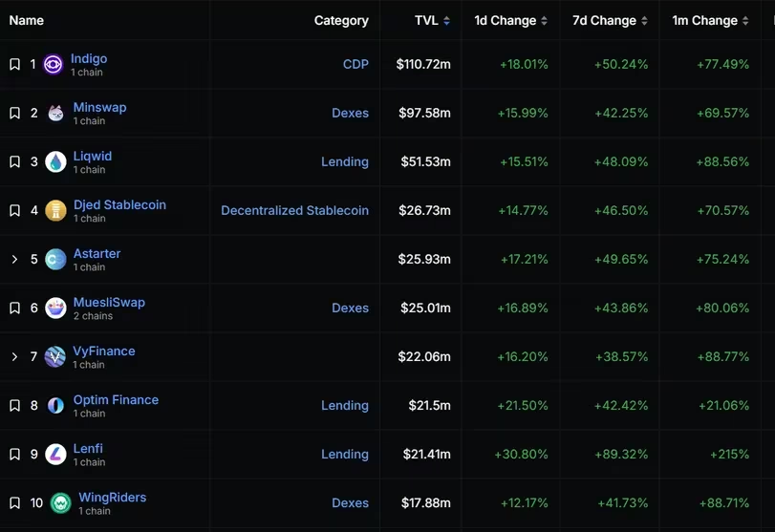The height and width of the screenshot is (532, 775).
Task: Bookmark the Djed Stablecoin row
Action: pos(15,210)
